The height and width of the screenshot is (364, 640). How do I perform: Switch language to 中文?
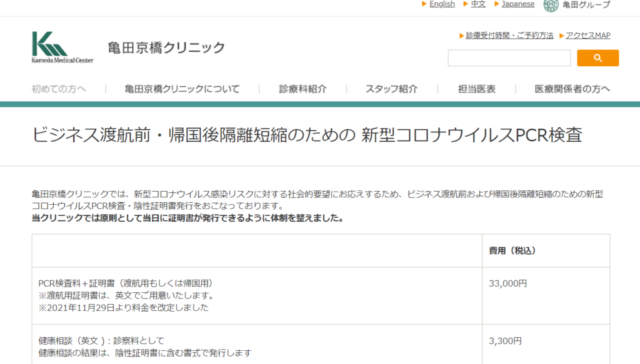pyautogui.click(x=478, y=4)
